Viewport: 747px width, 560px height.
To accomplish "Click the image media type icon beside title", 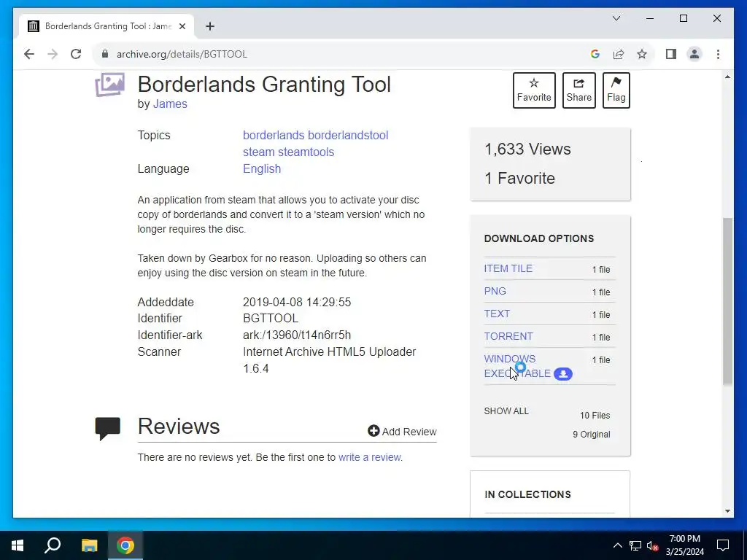I will (x=109, y=85).
